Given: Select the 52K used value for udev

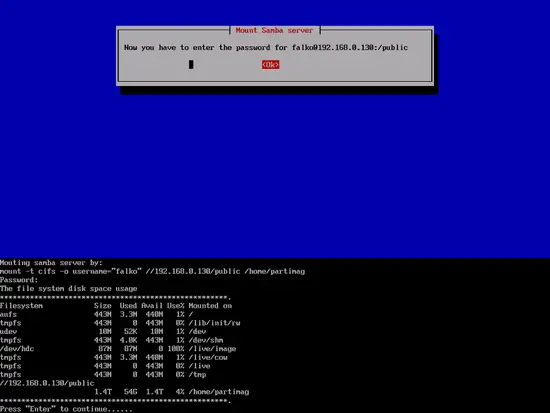Looking at the screenshot, I should [x=130, y=332].
